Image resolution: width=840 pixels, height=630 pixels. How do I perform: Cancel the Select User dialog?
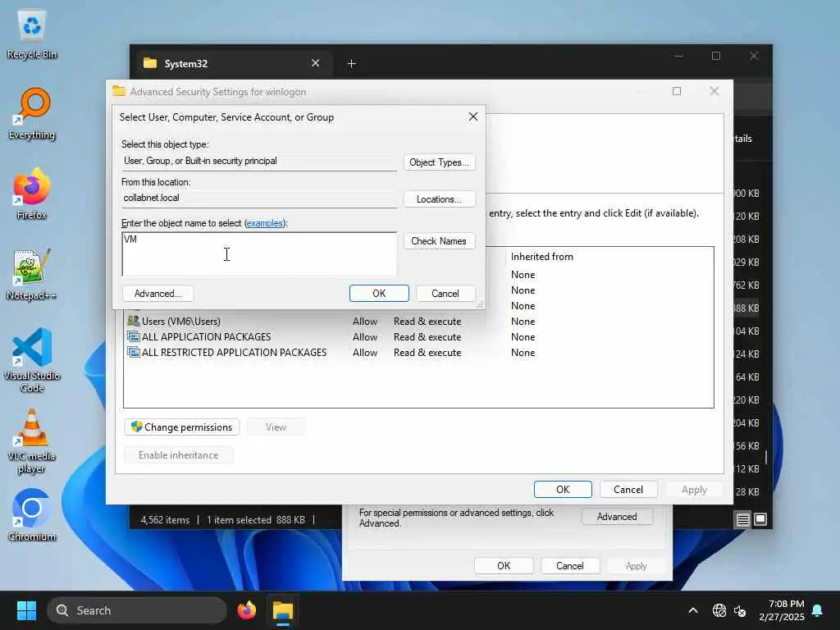[445, 294]
